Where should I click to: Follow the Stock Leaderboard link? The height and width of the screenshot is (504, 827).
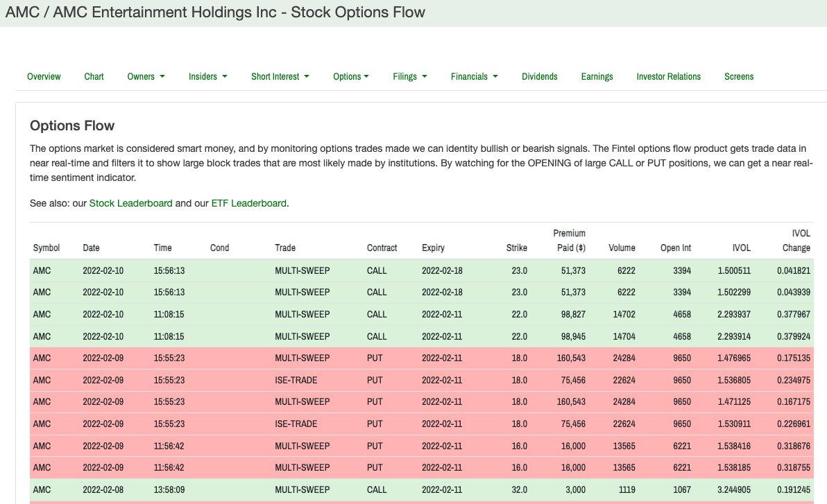(131, 204)
